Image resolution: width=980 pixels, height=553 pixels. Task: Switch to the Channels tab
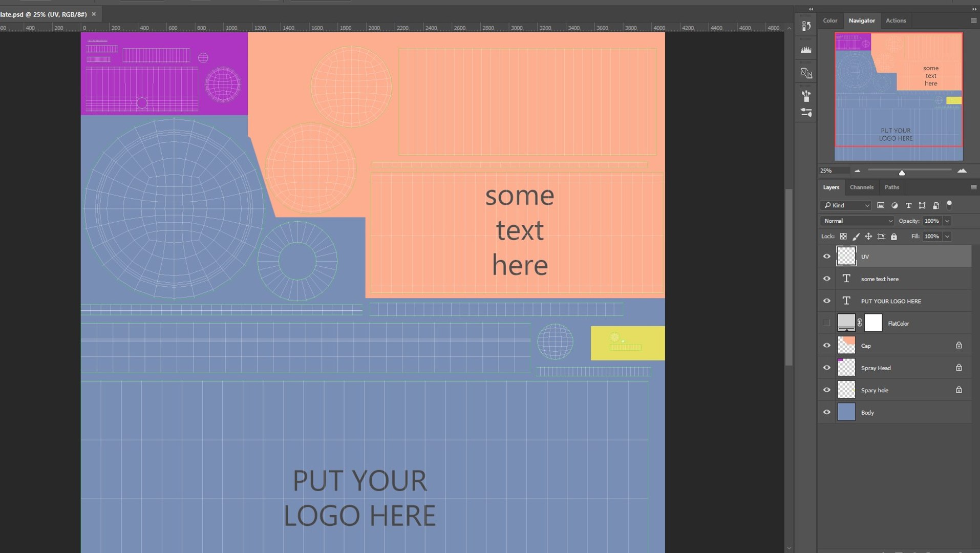[862, 187]
